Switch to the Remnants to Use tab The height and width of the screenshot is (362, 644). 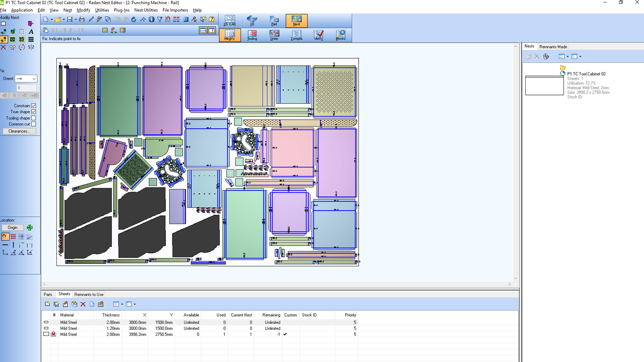point(89,295)
